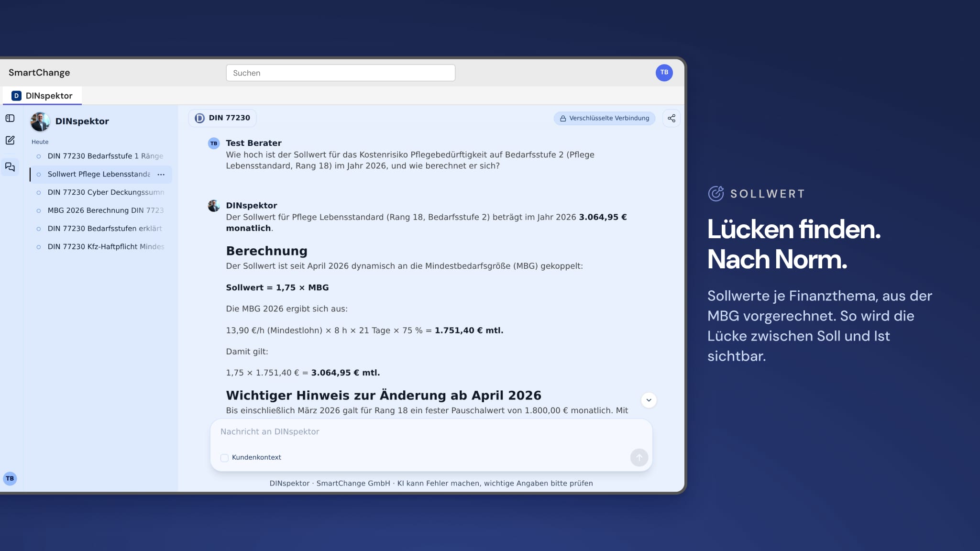The image size is (980, 551).
Task: Click the send arrow button in the message box
Action: [639, 457]
